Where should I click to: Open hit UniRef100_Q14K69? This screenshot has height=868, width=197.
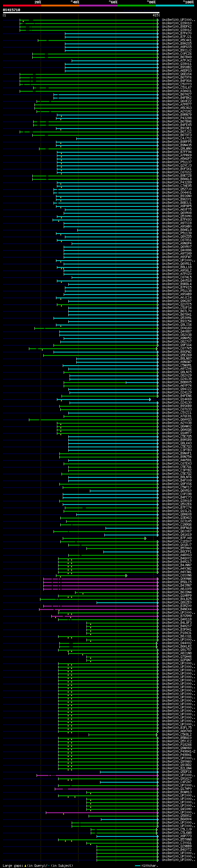(177, 399)
